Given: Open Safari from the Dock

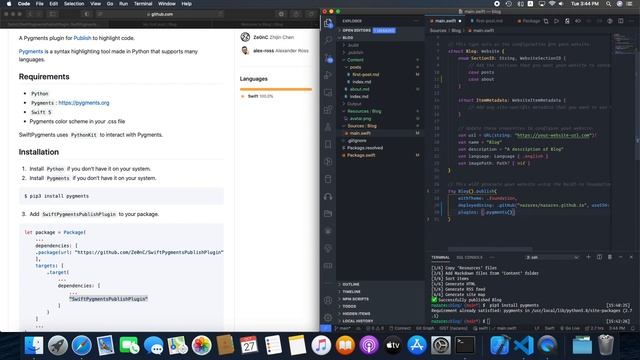Looking at the screenshot, I should coord(82,345).
